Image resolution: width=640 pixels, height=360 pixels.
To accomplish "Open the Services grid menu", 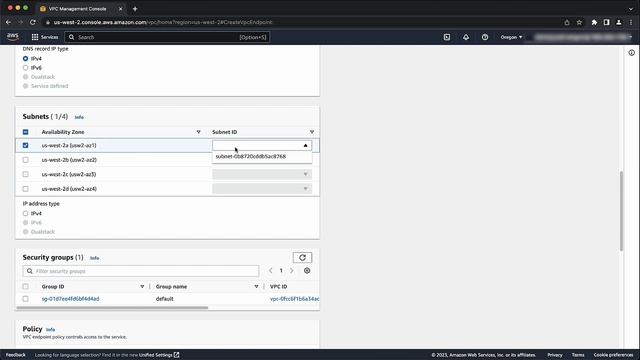I will (x=45, y=37).
